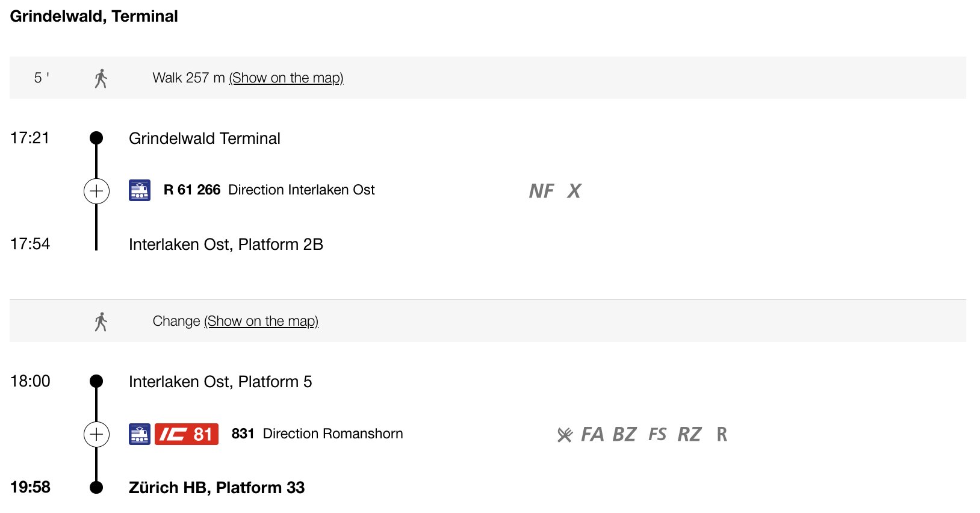The width and height of the screenshot is (980, 513).
Task: Expand stops for R 61 266 train
Action: pyautogui.click(x=96, y=191)
